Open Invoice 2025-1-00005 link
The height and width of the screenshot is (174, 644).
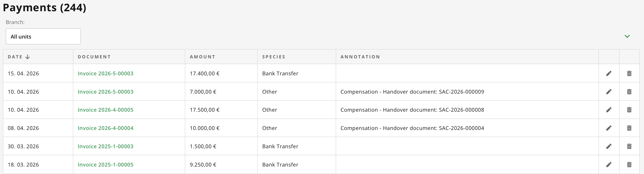[x=106, y=165]
